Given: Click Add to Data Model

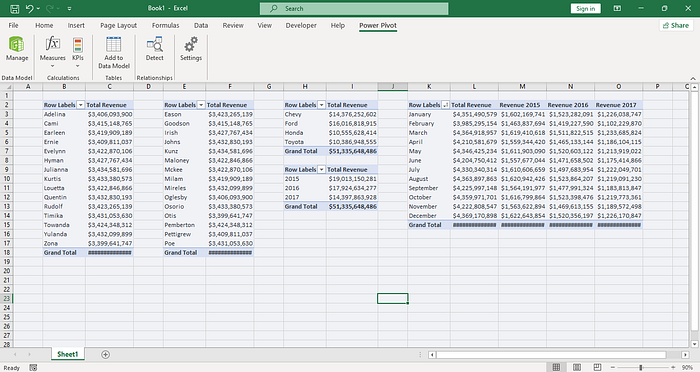Looking at the screenshot, I should point(113,53).
